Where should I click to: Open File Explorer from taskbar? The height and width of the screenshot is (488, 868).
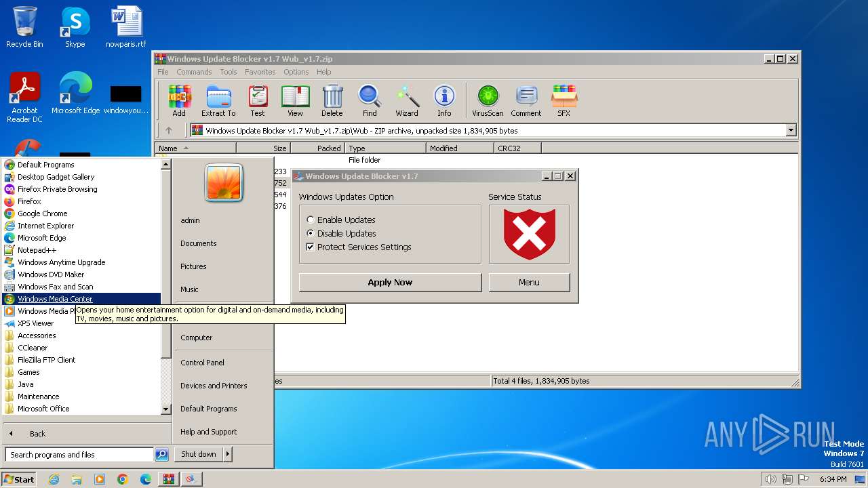[77, 479]
